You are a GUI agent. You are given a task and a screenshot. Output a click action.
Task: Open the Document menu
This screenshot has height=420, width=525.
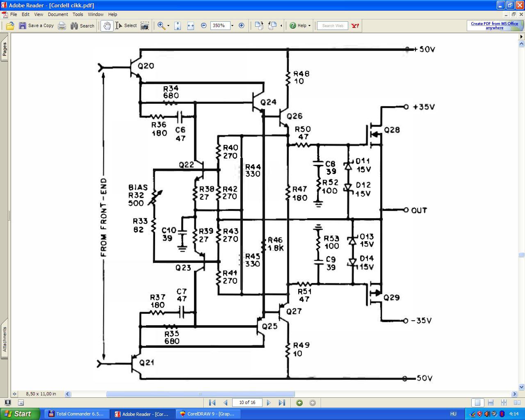pos(58,14)
